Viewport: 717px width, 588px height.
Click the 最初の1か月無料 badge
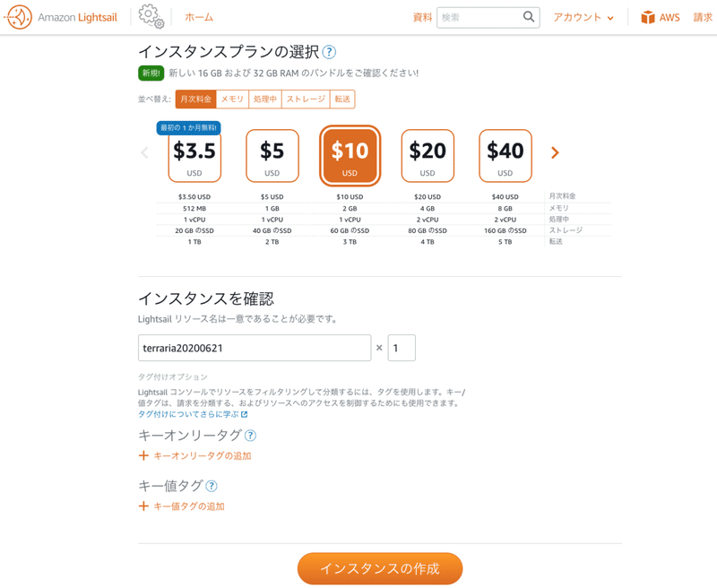[188, 128]
